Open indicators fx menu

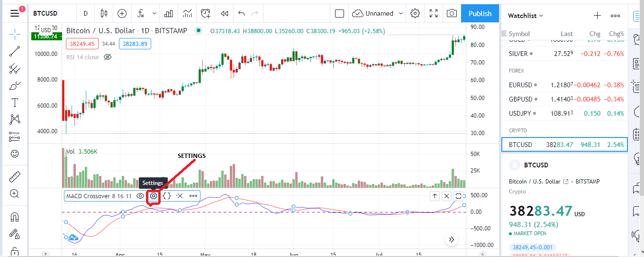tap(141, 13)
